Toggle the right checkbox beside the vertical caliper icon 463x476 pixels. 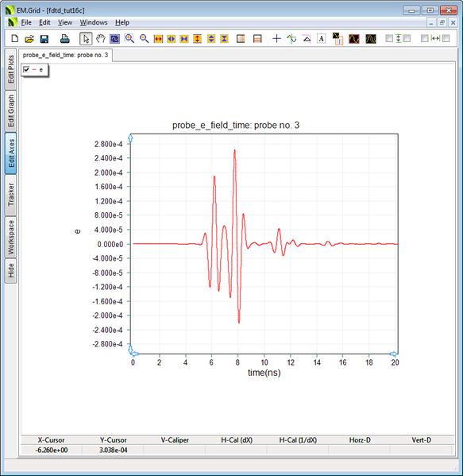coord(407,38)
